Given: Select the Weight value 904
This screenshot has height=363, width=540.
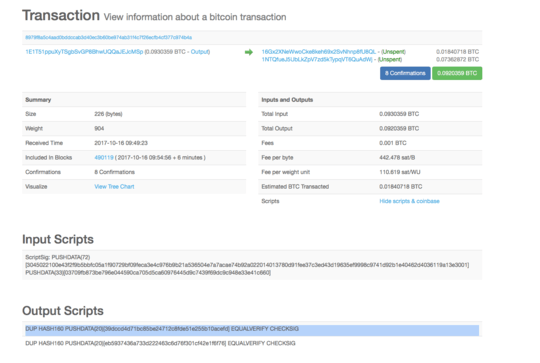Looking at the screenshot, I should pyautogui.click(x=99, y=128).
